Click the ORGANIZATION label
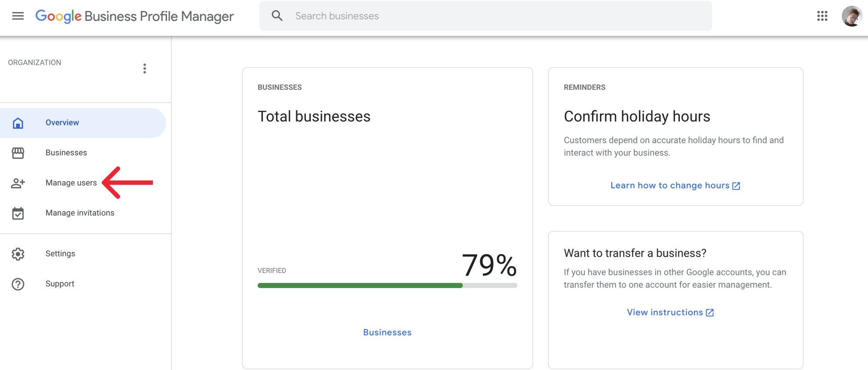Screen dimensions: 868x370 tap(34, 63)
